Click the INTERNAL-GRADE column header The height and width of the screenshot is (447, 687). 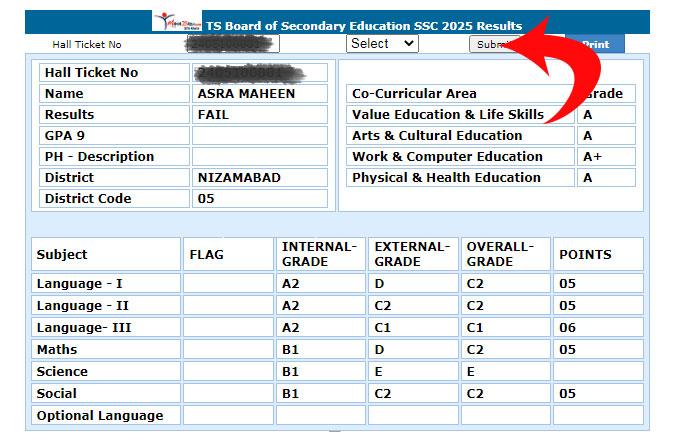[x=321, y=254]
